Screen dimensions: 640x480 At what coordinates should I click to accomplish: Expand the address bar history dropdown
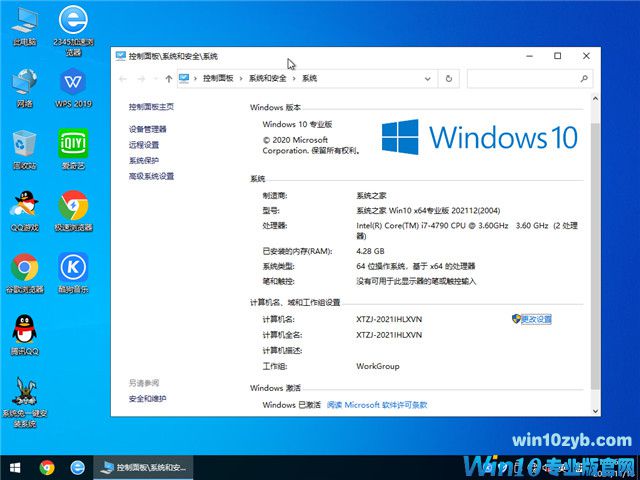[x=427, y=79]
